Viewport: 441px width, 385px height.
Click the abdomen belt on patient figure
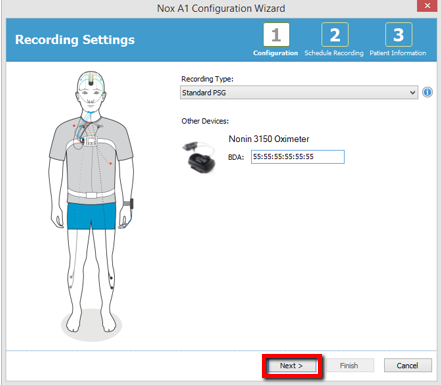[x=91, y=194]
